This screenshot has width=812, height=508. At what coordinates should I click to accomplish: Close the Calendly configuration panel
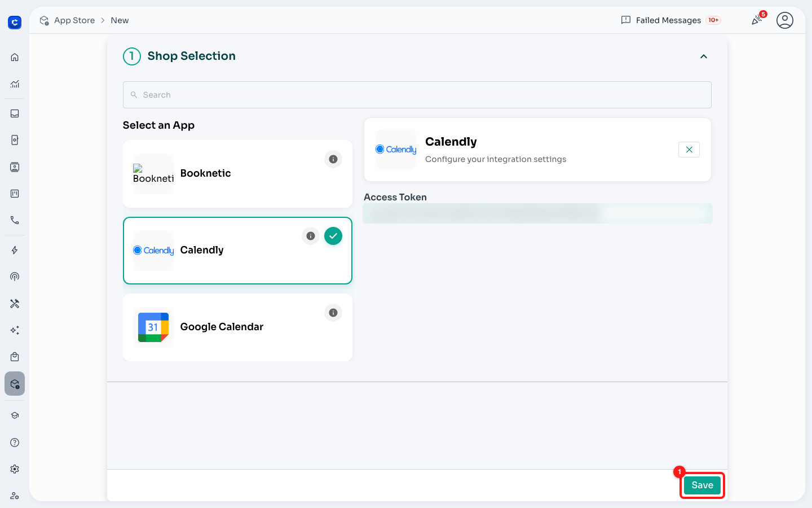(689, 150)
